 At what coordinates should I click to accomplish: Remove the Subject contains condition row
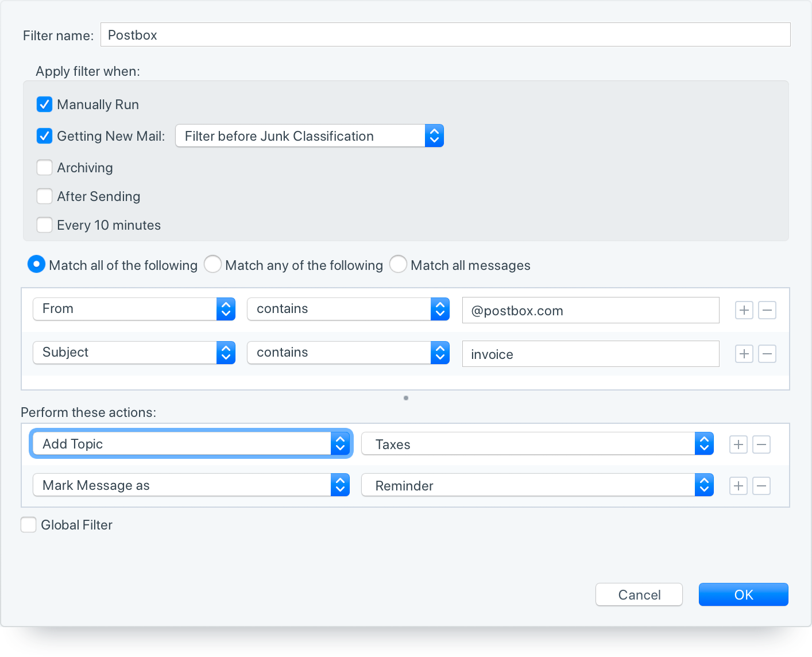[767, 354]
